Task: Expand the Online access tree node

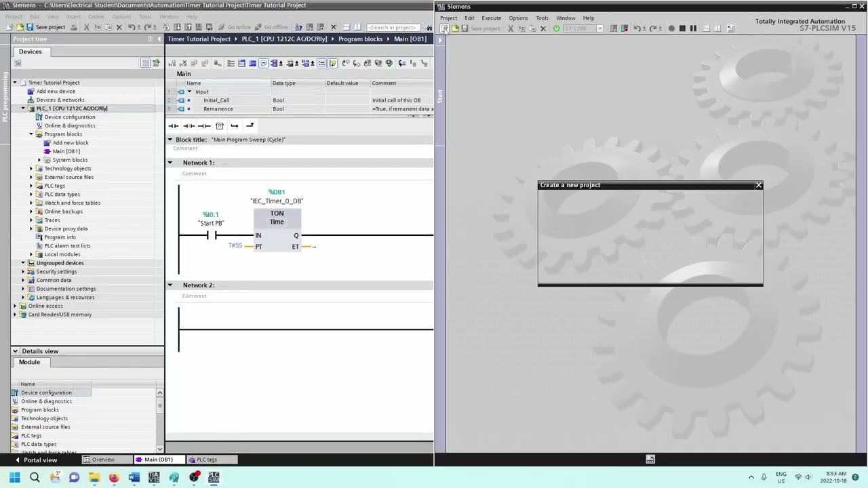Action: [x=14, y=306]
